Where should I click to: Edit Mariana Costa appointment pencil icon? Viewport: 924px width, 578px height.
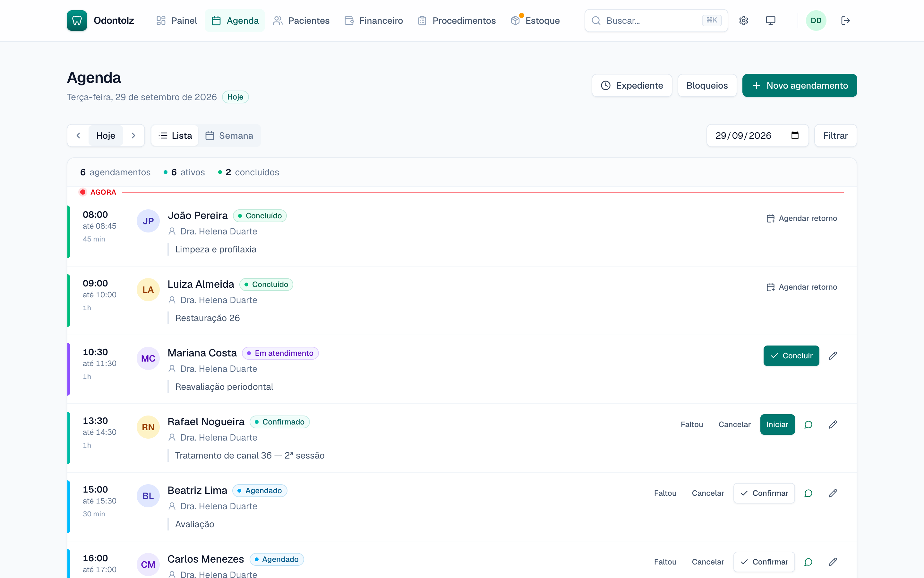(833, 356)
